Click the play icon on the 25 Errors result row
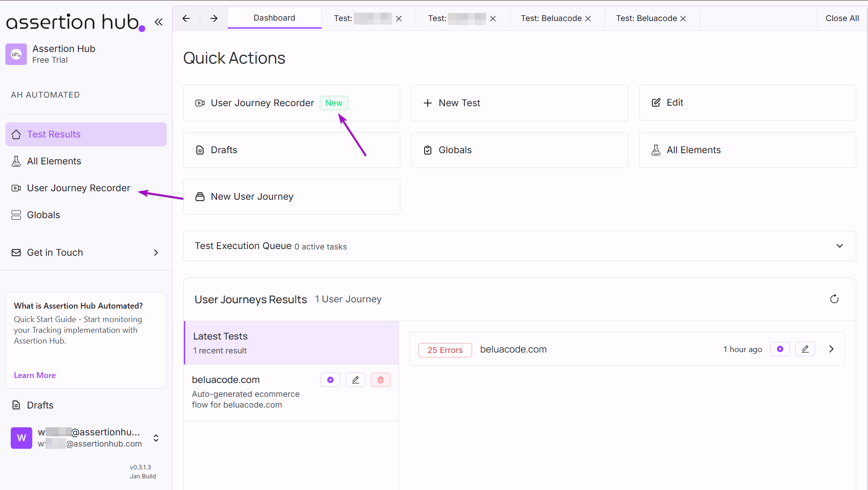The height and width of the screenshot is (490, 868). (x=780, y=349)
